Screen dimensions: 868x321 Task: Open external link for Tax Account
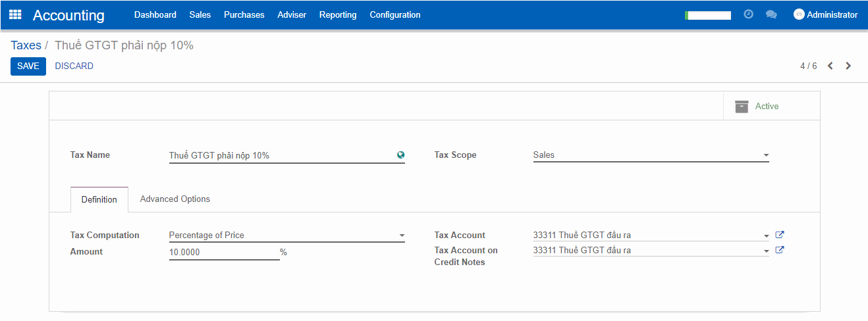point(780,235)
